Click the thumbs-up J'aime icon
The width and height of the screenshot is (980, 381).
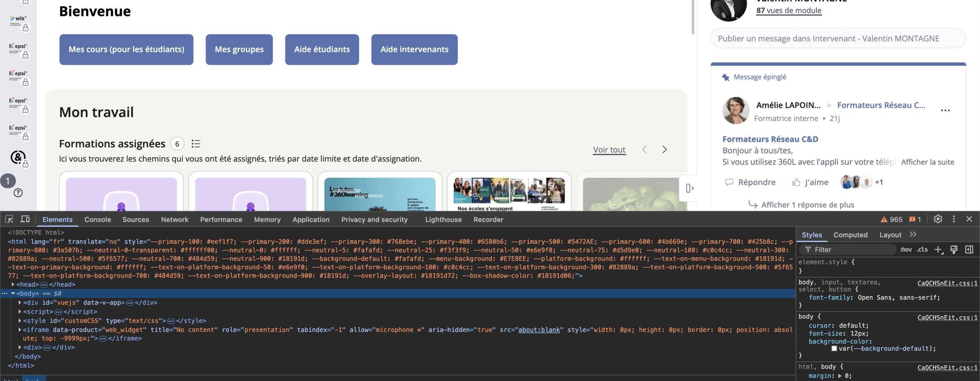tap(796, 182)
